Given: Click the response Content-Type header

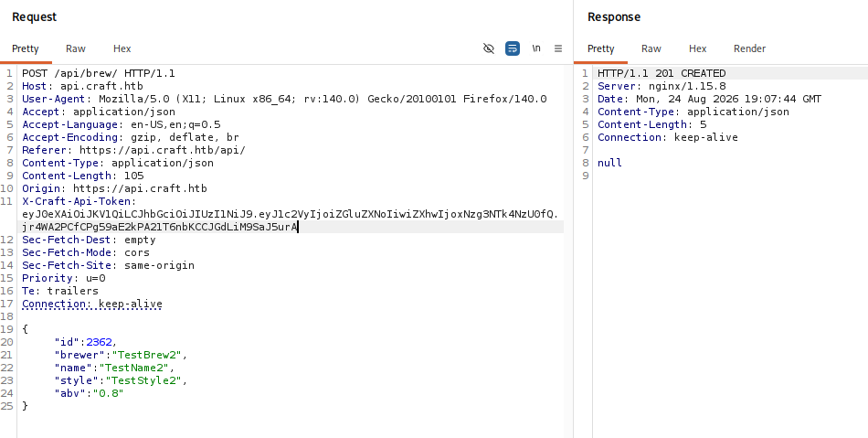Looking at the screenshot, I should coord(693,112).
